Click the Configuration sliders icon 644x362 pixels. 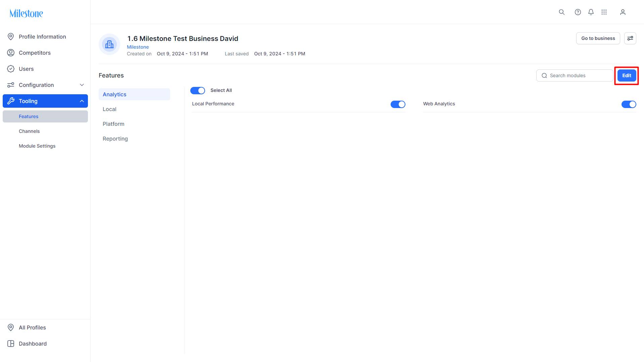(11, 85)
